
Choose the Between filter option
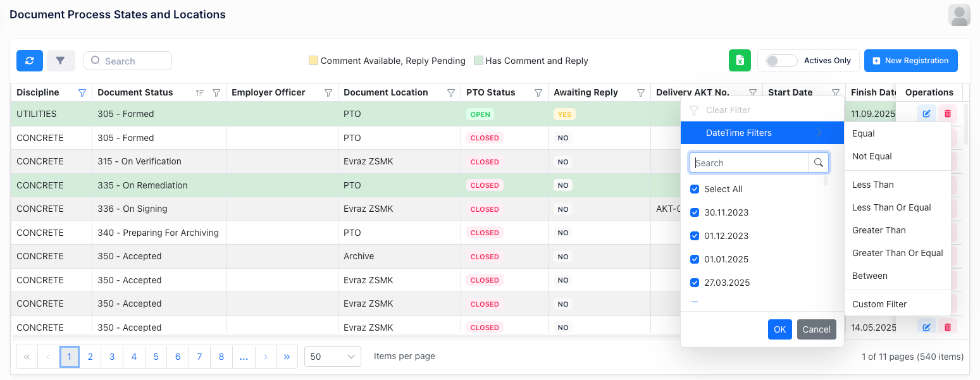(x=869, y=276)
